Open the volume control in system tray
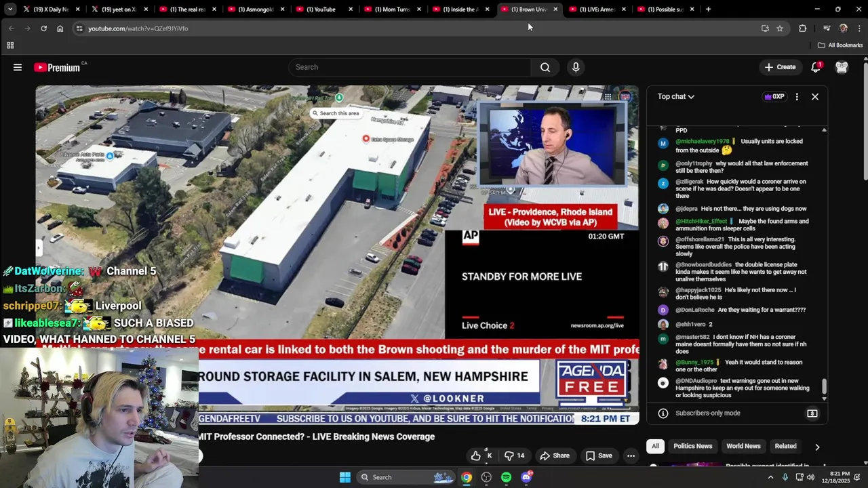Screen dimensions: 868x488 tap(810, 477)
